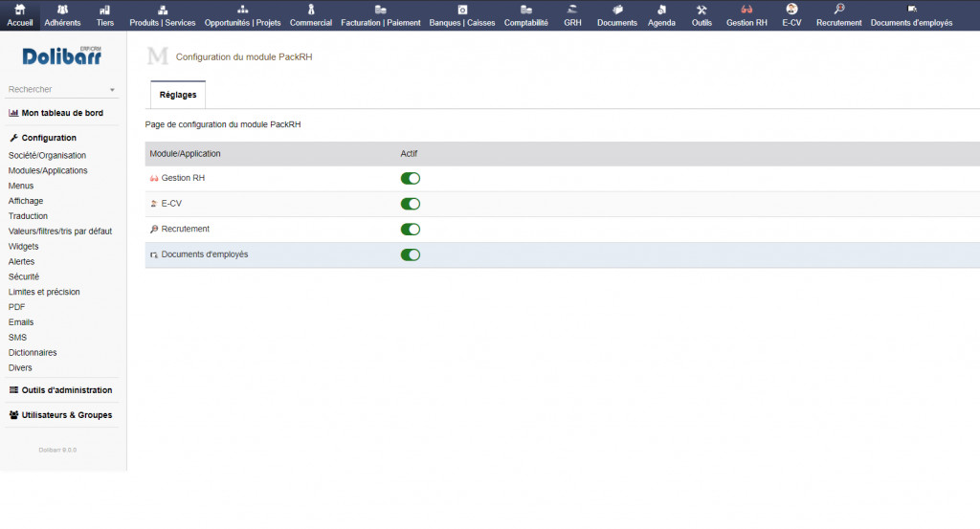Click the Gestion RH row icon
Image resolution: width=980 pixels, height=529 pixels.
click(x=154, y=179)
